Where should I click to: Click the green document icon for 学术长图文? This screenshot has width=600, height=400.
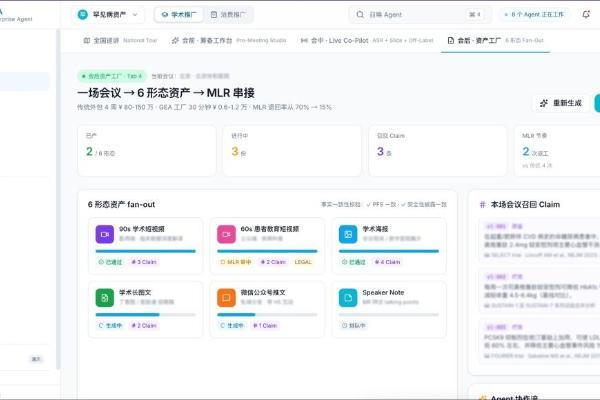click(x=105, y=298)
